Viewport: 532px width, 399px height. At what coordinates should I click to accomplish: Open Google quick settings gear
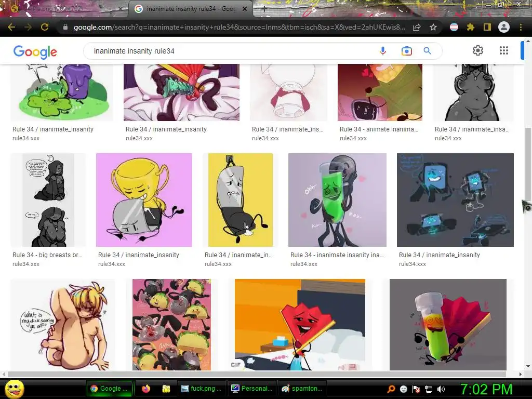478,50
